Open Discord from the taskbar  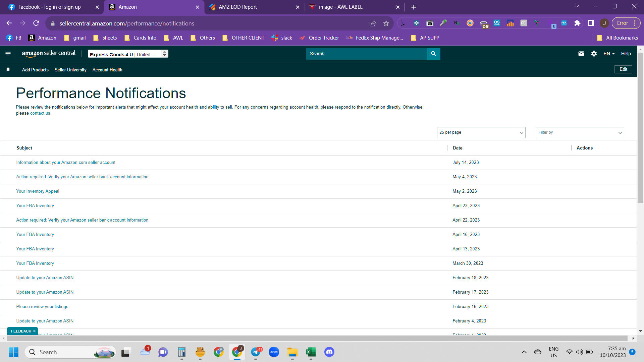pos(329,352)
